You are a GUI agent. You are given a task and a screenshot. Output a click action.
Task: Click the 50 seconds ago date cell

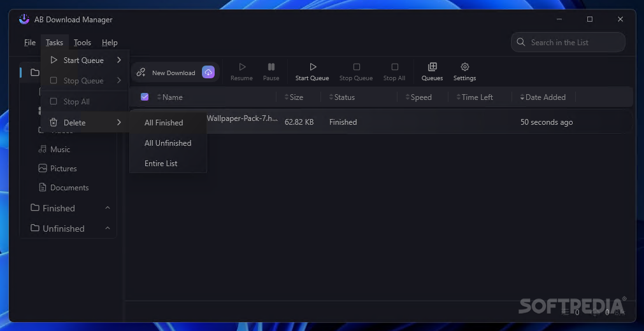point(547,122)
